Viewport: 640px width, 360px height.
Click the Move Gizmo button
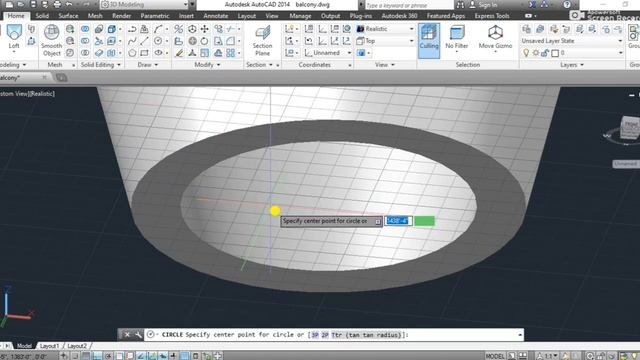pos(495,39)
